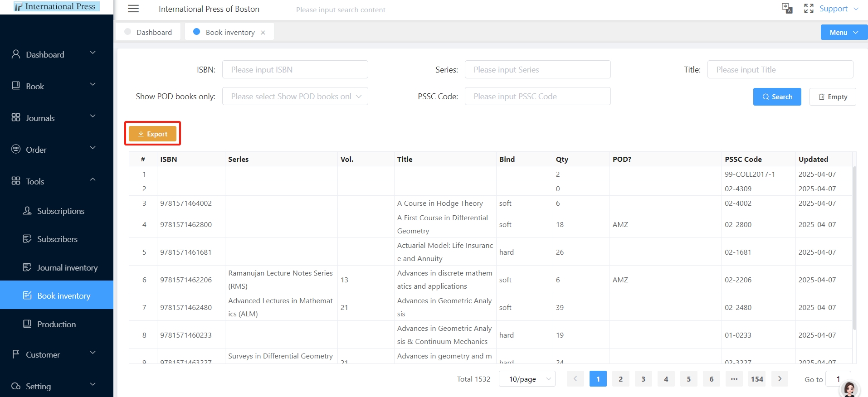Go to page 2
This screenshot has width=868, height=397.
click(620, 379)
